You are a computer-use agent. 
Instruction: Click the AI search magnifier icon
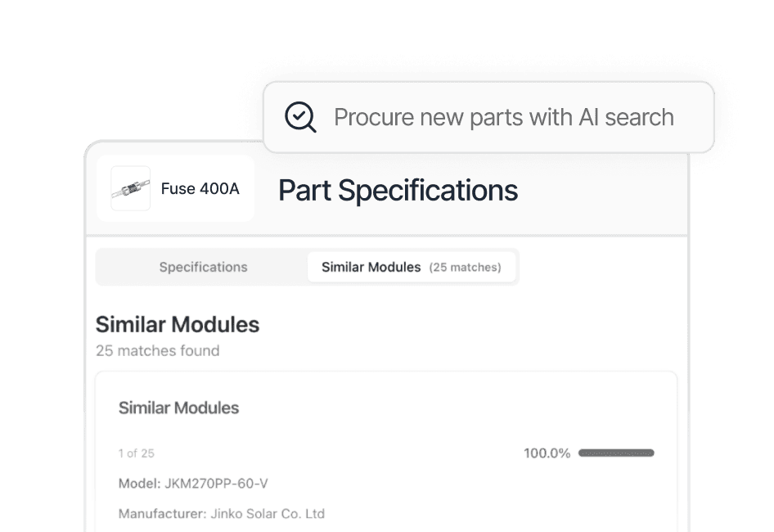click(300, 117)
